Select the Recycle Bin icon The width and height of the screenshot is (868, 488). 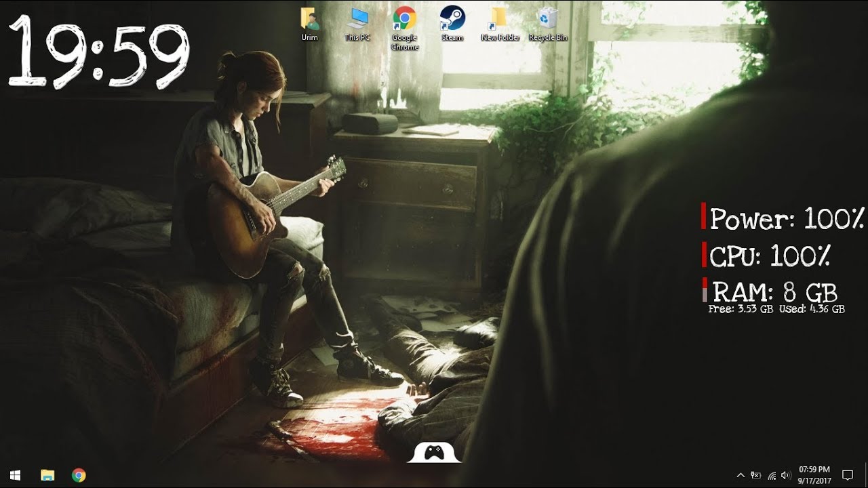click(547, 24)
